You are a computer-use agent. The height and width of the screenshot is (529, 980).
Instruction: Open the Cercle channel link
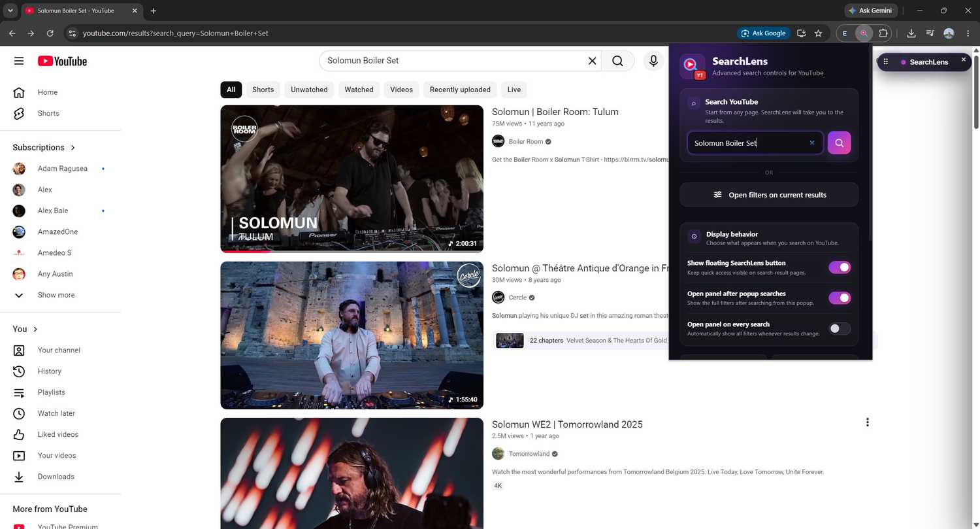pos(517,298)
